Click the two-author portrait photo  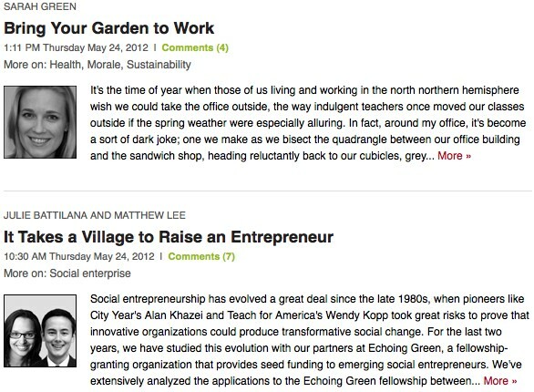tap(40, 331)
